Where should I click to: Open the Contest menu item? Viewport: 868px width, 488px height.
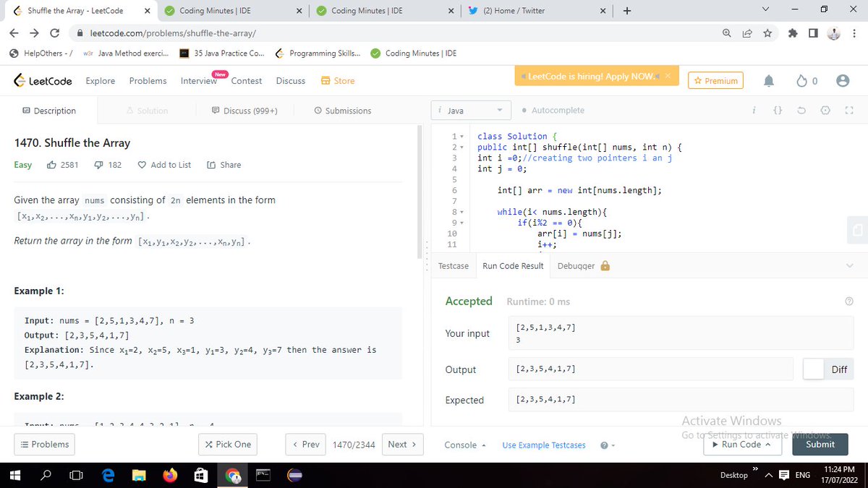(x=247, y=81)
